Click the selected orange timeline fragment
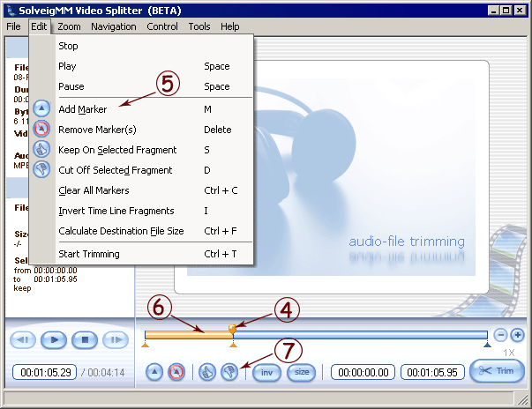The image size is (532, 409). pyautogui.click(x=189, y=335)
